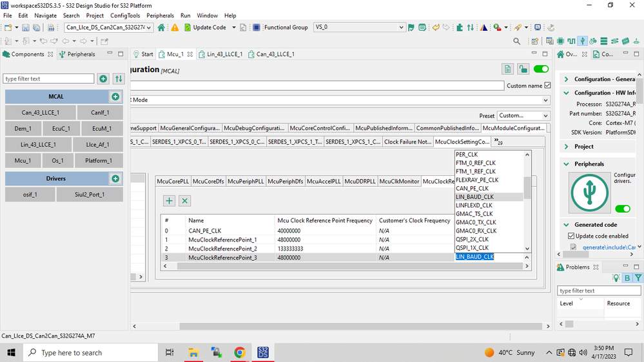
Task: Select the McuPeriphPLL tab
Action: [246, 182]
